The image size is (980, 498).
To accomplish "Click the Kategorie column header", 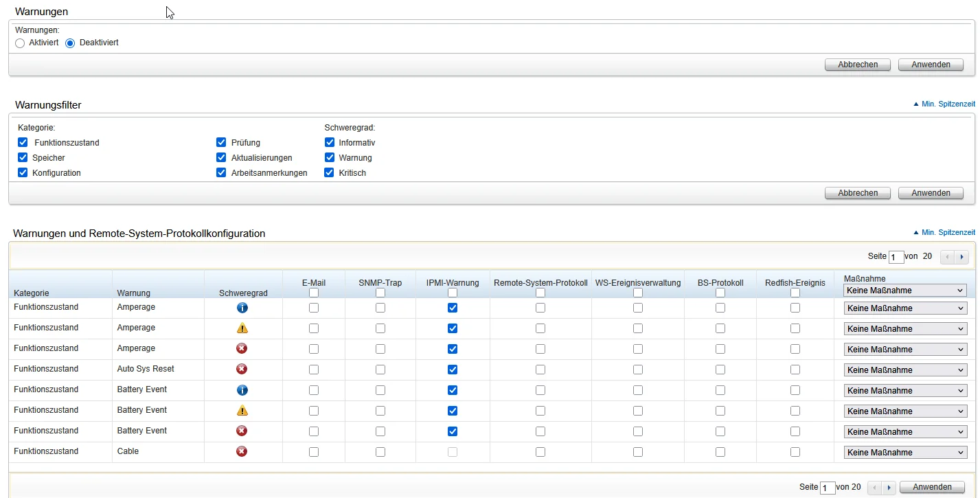I will point(31,293).
